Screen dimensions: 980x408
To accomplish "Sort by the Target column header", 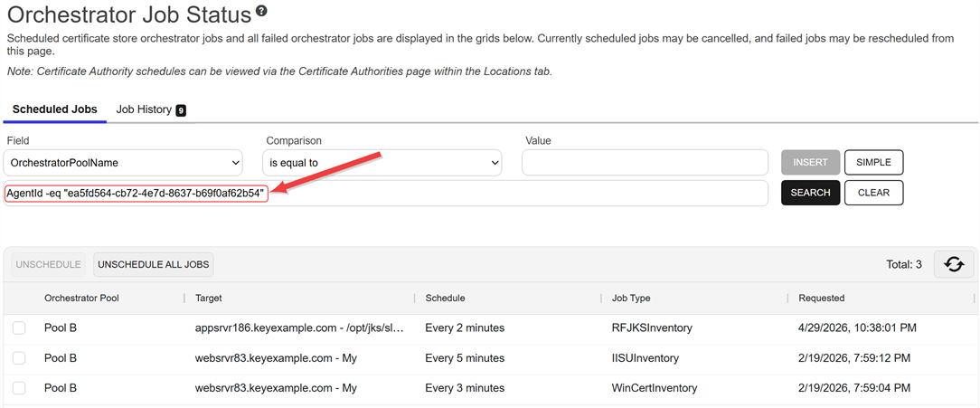I will click(x=209, y=298).
